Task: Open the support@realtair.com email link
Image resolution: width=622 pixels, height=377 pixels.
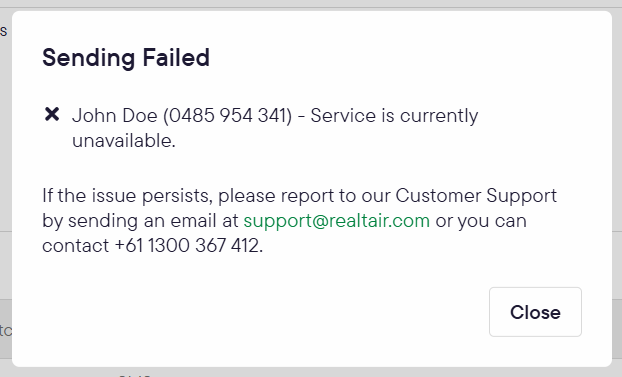Action: tap(336, 221)
